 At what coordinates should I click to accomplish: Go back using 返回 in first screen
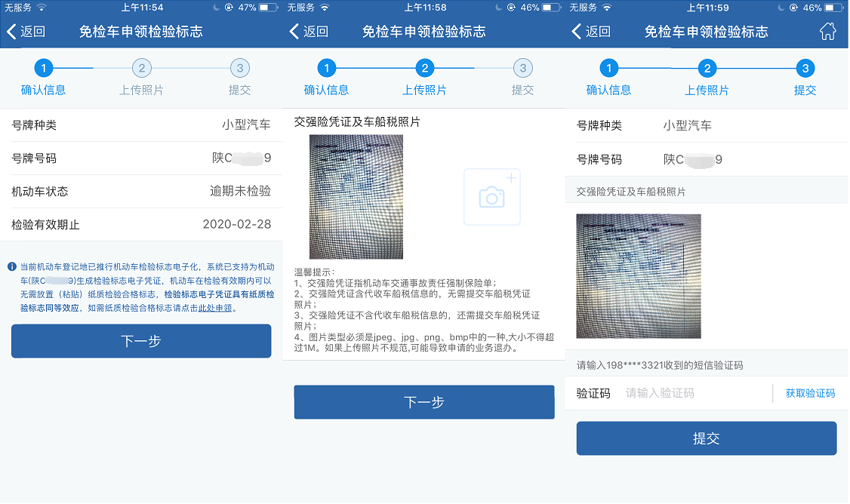click(x=26, y=32)
